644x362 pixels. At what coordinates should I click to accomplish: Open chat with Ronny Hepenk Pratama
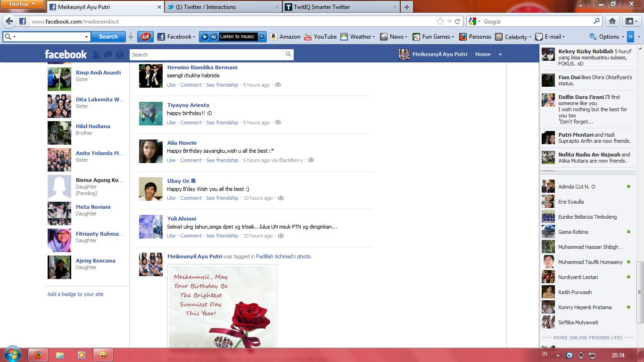click(x=587, y=307)
